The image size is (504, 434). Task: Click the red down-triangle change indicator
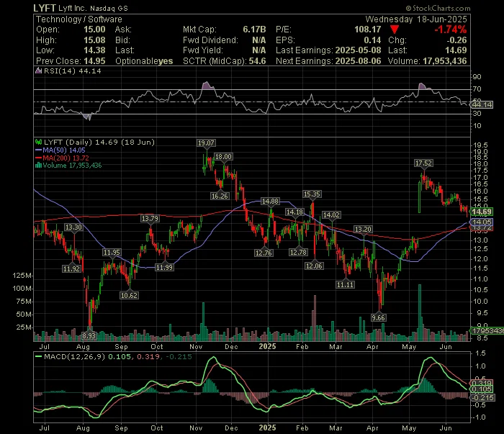pos(395,30)
